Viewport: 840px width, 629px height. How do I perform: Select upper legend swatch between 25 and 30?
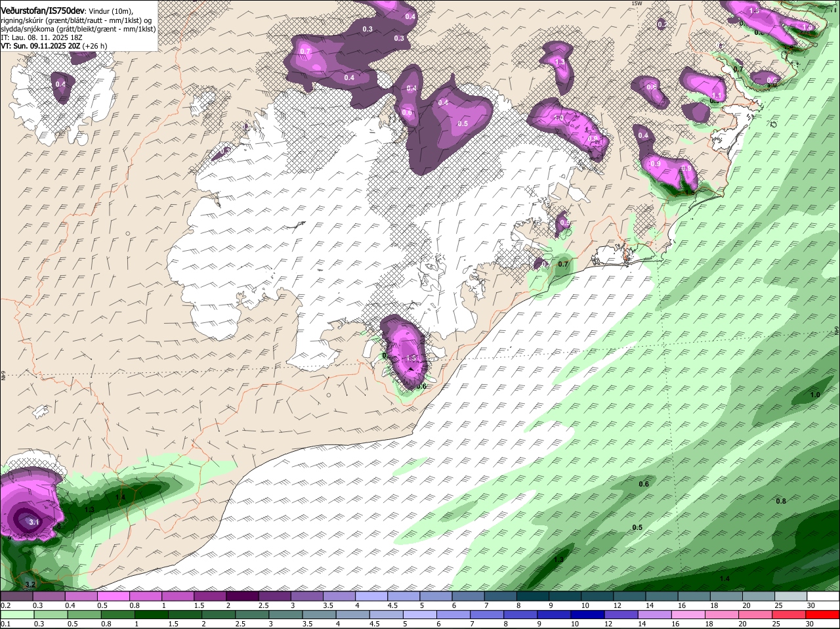791,596
